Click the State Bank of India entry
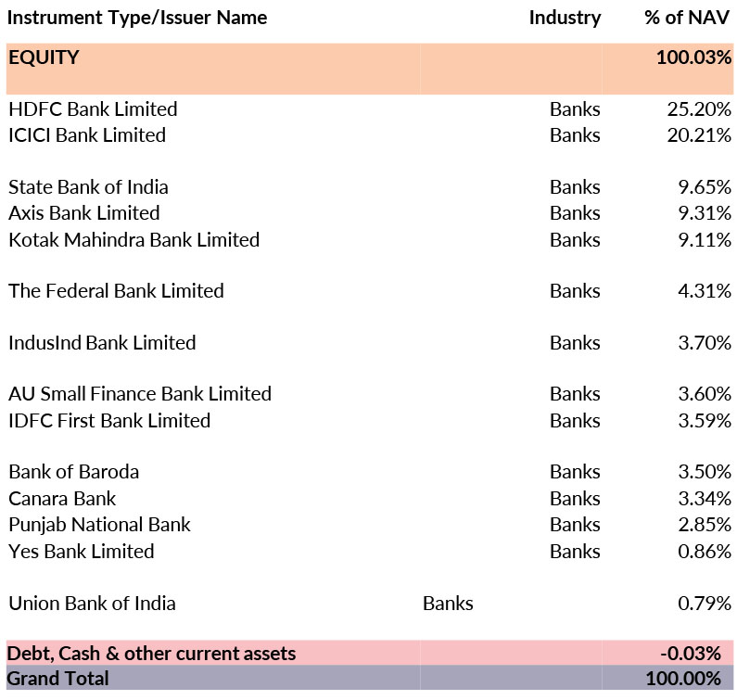 tap(88, 187)
